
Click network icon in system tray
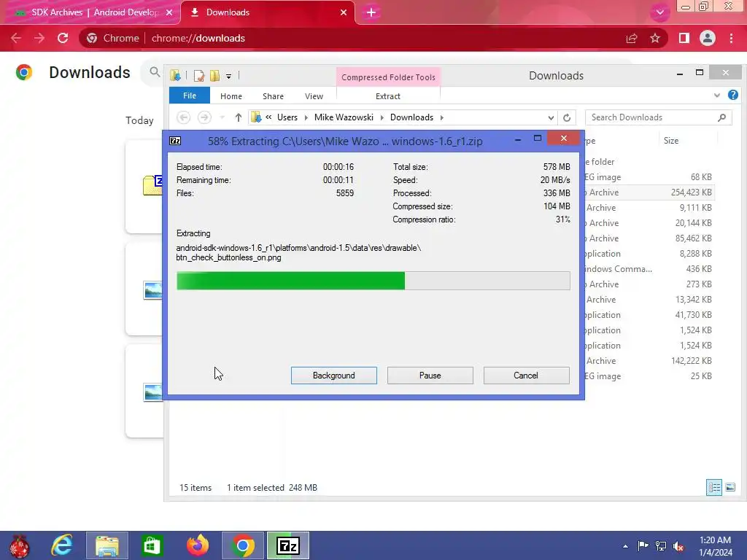661,546
